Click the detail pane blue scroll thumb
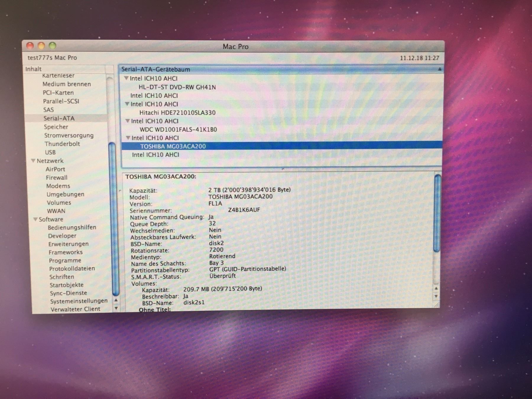This screenshot has height=399, width=532. [437, 213]
